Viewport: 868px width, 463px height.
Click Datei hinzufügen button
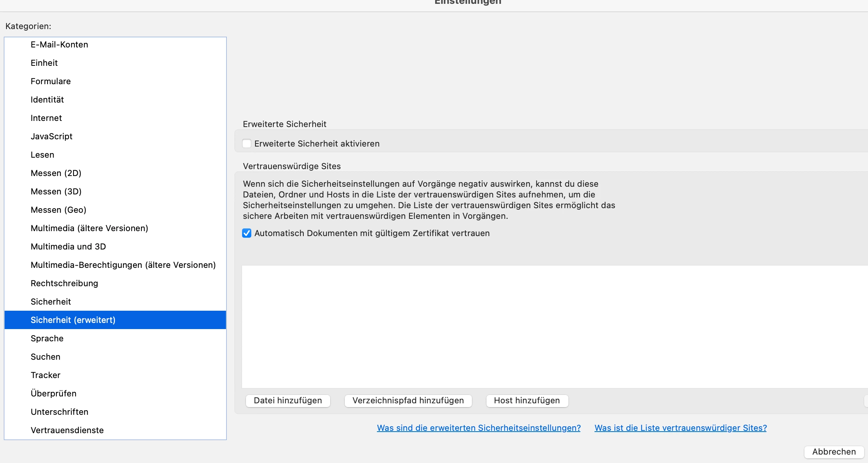pos(288,401)
